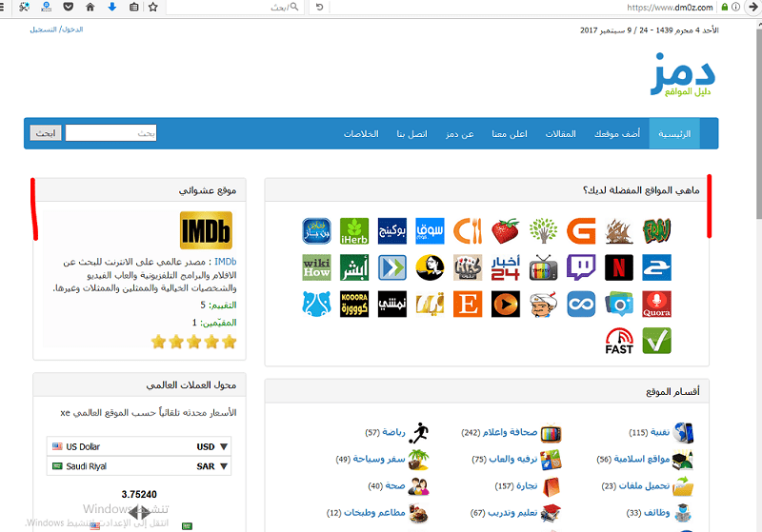Open the رياضة category link
Screen dimensions: 762x532
tap(393, 432)
